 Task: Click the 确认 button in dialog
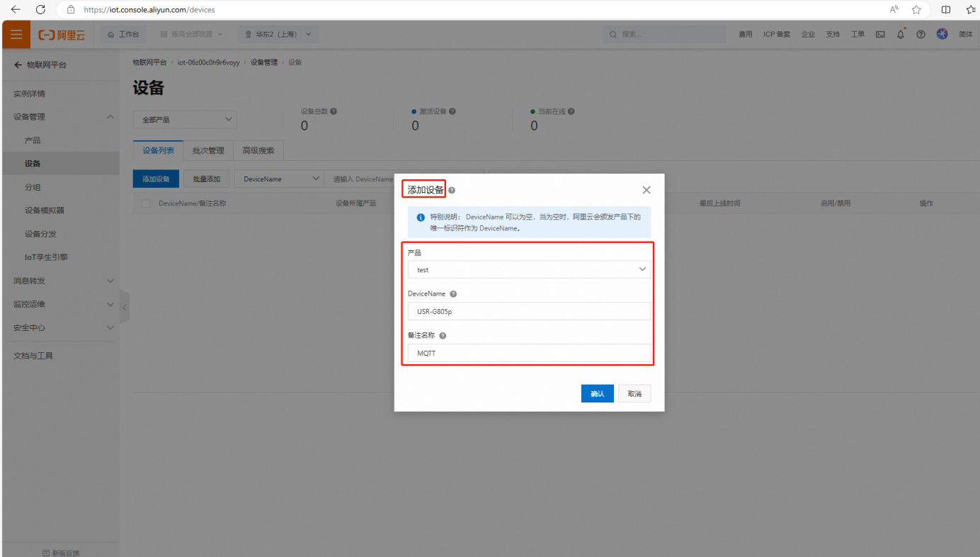[x=597, y=394]
